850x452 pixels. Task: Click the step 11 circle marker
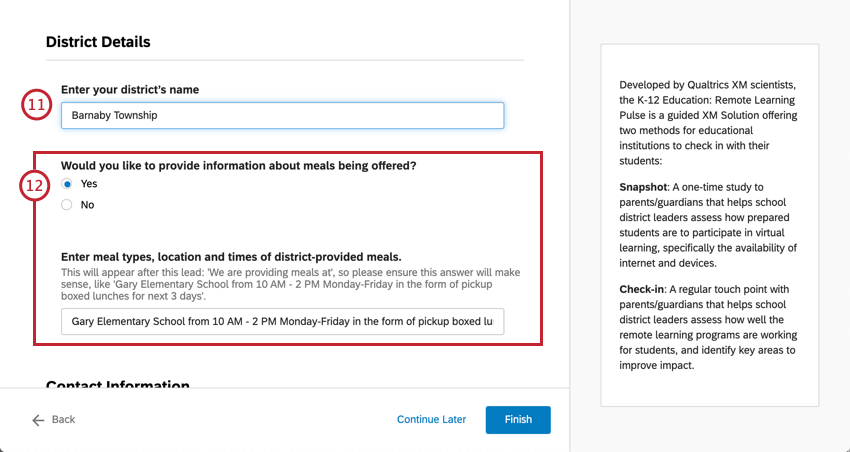click(x=36, y=105)
